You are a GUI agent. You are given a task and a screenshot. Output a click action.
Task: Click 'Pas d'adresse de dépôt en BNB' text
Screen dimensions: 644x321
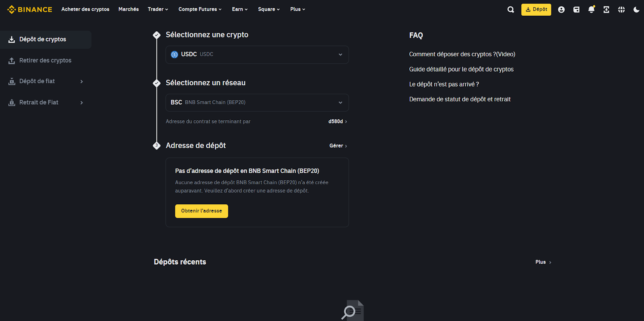(x=247, y=171)
